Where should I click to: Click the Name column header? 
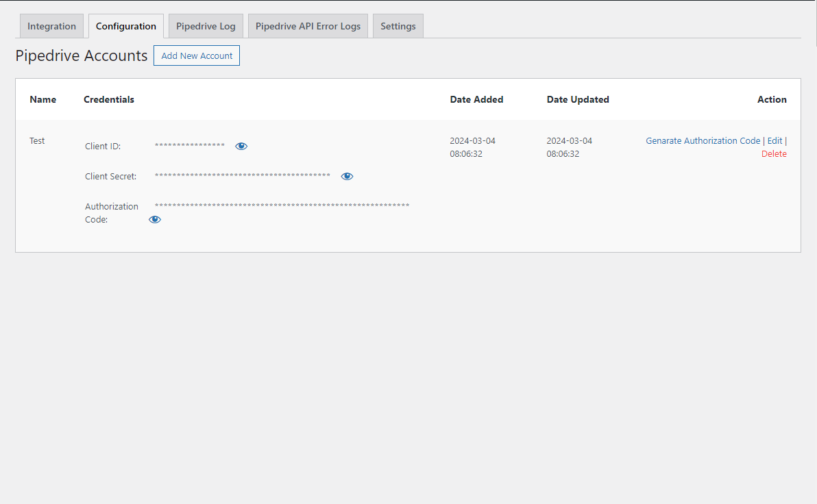[42, 99]
